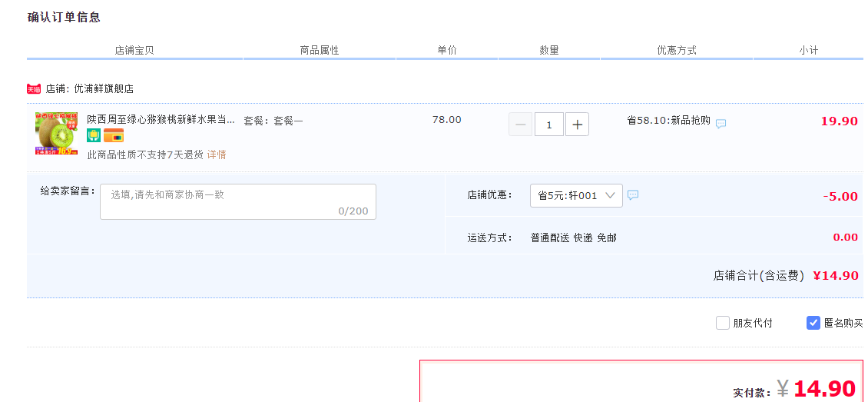Click the discount amount -5.00
This screenshot has width=868, height=402.
(x=840, y=197)
